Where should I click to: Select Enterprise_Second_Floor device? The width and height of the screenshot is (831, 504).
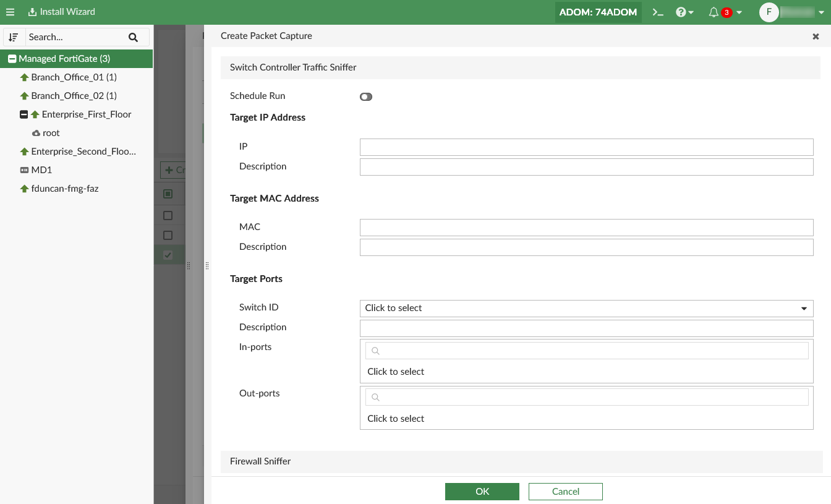coord(83,152)
